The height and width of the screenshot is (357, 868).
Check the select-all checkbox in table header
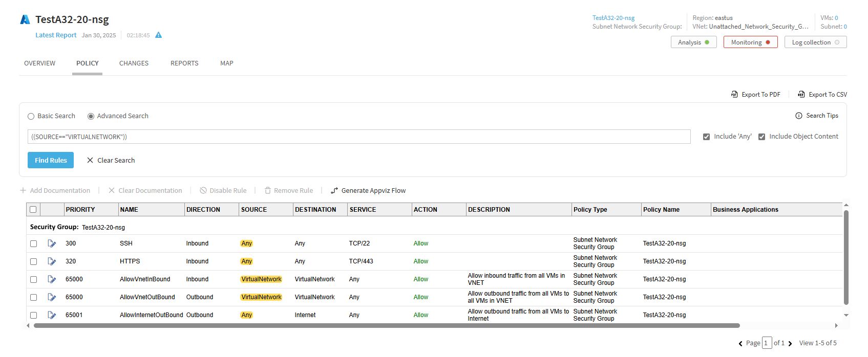pyautogui.click(x=33, y=210)
